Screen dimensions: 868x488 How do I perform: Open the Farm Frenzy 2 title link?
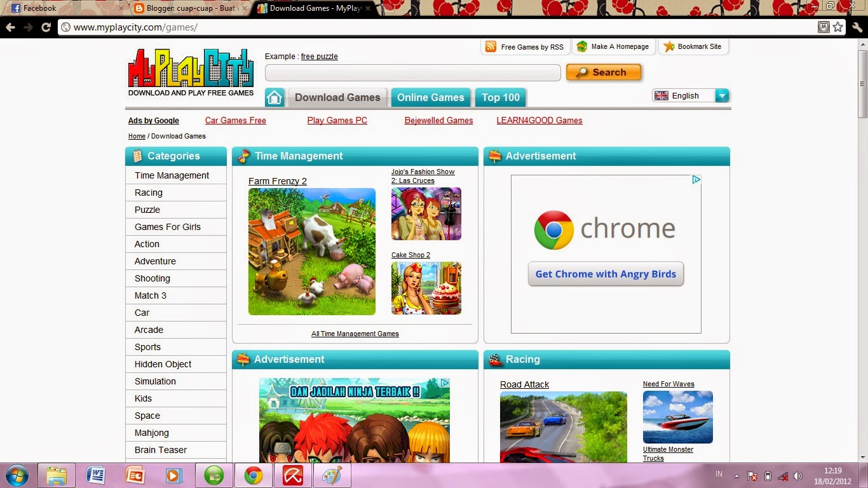pos(278,181)
